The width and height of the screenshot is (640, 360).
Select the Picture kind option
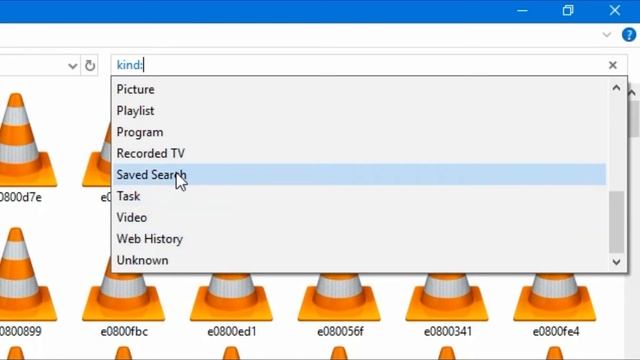(359, 89)
